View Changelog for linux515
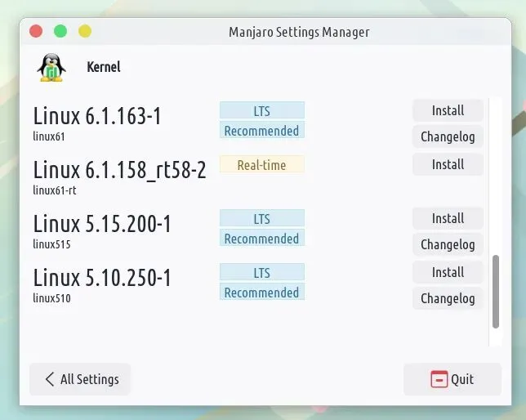Viewport: 526px width, 420px height. click(x=448, y=244)
